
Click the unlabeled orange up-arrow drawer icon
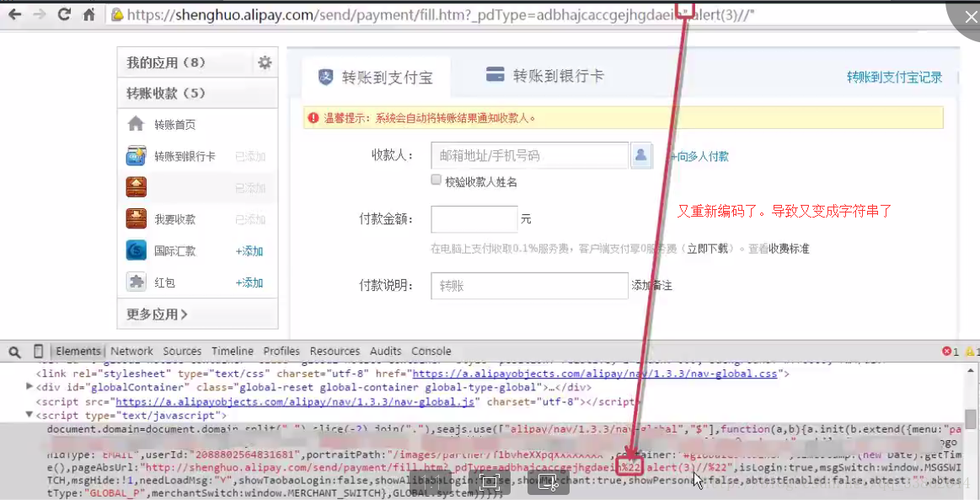click(x=137, y=187)
